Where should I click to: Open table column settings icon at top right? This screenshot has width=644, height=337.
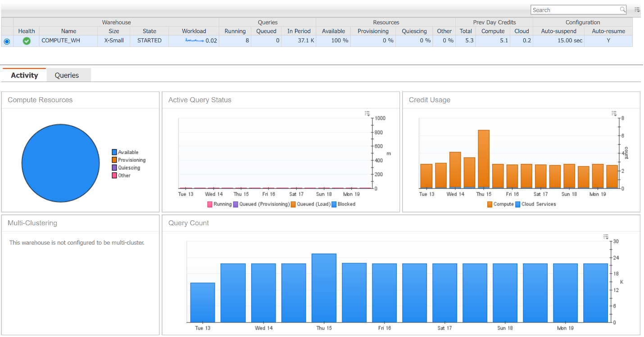637,9
